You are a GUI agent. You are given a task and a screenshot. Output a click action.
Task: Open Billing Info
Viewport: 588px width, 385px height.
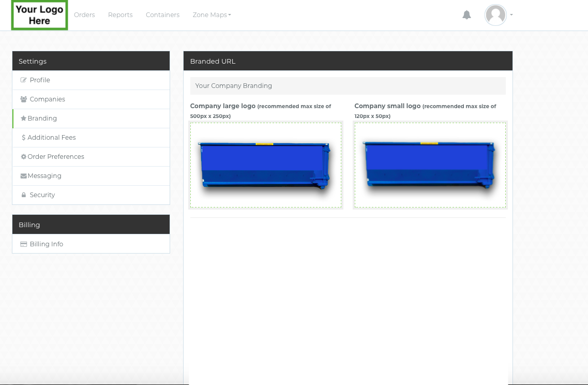[x=91, y=244]
